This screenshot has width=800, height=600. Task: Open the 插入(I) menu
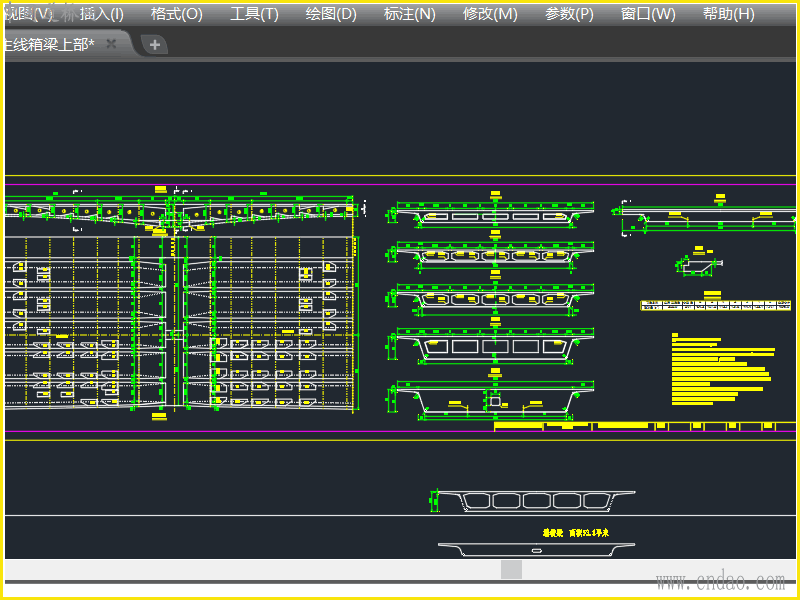pos(102,14)
